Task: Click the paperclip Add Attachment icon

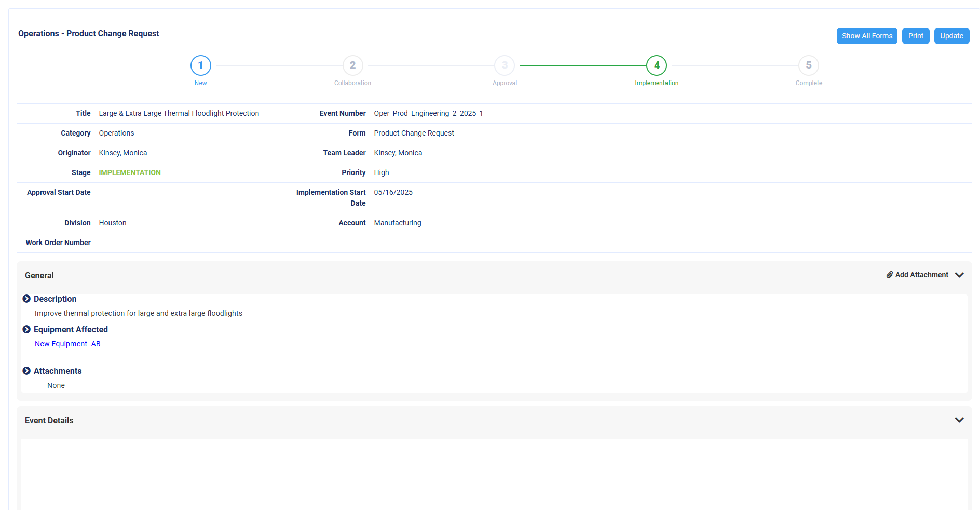Action: tap(890, 275)
